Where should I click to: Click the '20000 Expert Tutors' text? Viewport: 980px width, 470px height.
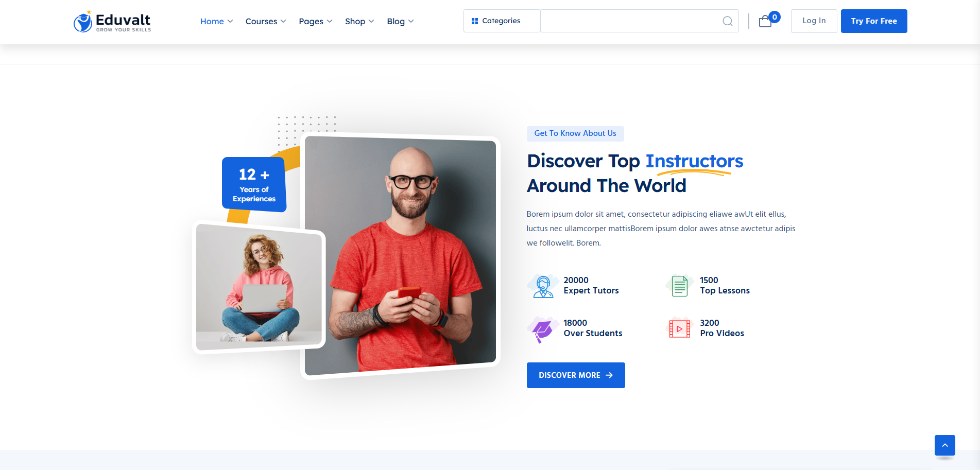(x=591, y=285)
